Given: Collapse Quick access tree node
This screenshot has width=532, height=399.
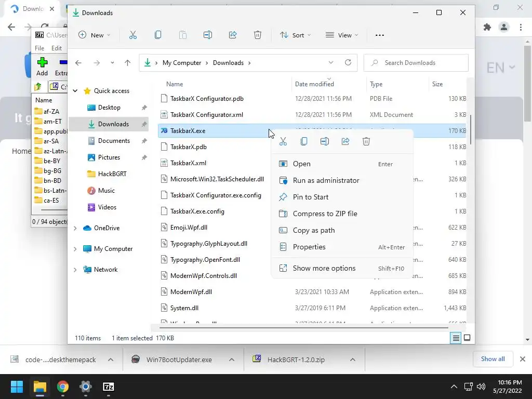Looking at the screenshot, I should [x=75, y=90].
